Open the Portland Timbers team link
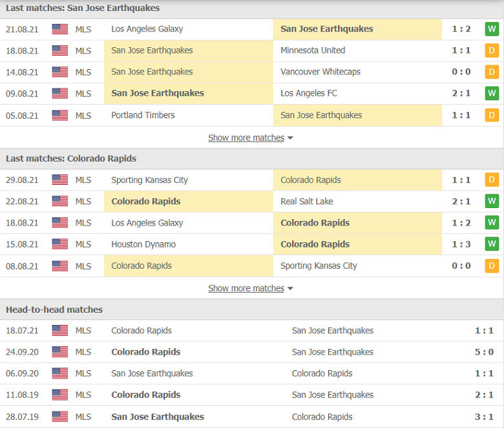The image size is (504, 429). [143, 116]
